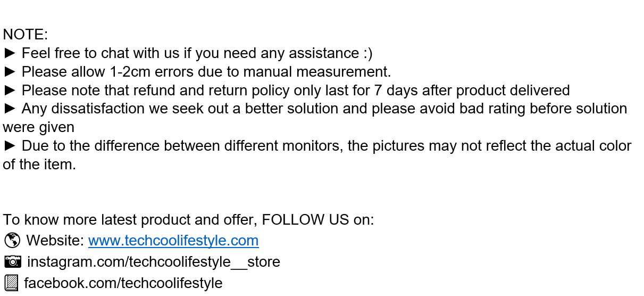Image resolution: width=644 pixels, height=296 pixels.
Task: Click the NOTE: heading
Action: coord(26,35)
